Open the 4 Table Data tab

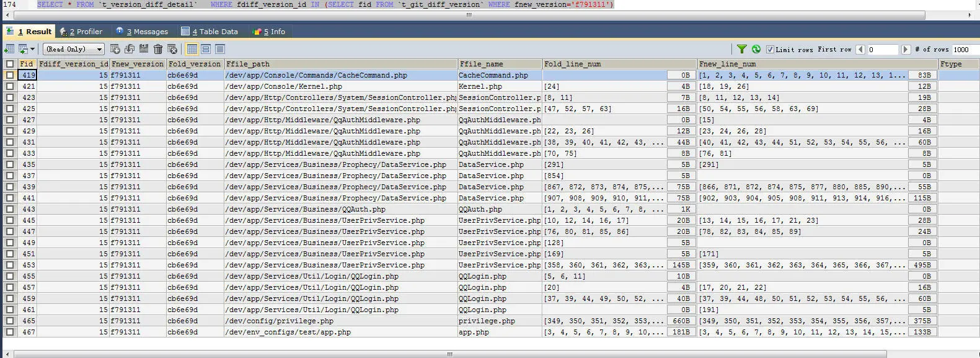click(210, 32)
